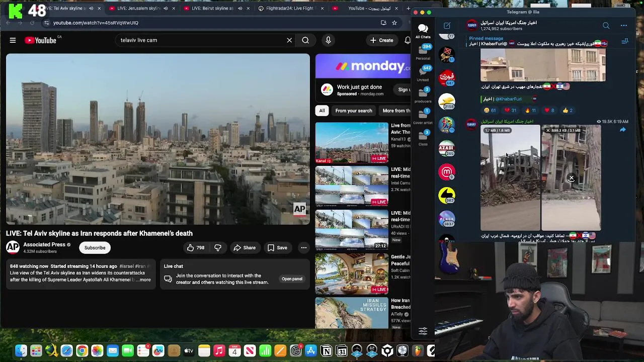The height and width of the screenshot is (362, 644).
Task: Search within the Telegram channel
Action: [x=606, y=26]
